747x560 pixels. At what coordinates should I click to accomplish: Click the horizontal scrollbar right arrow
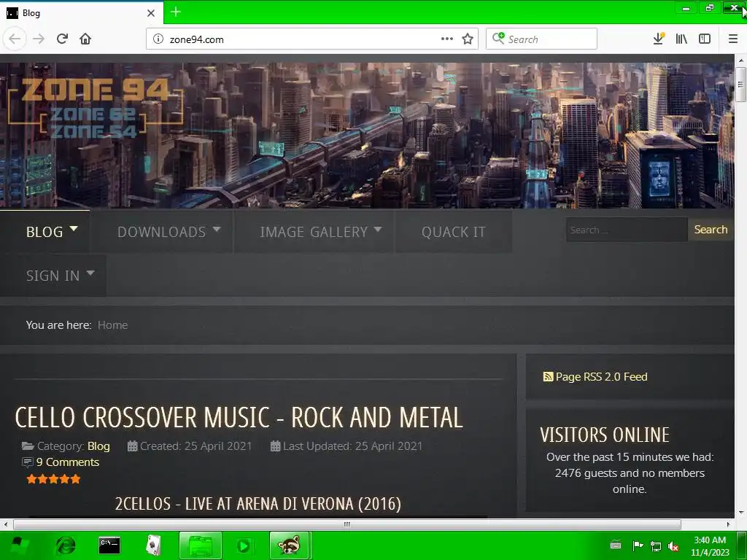[728, 524]
